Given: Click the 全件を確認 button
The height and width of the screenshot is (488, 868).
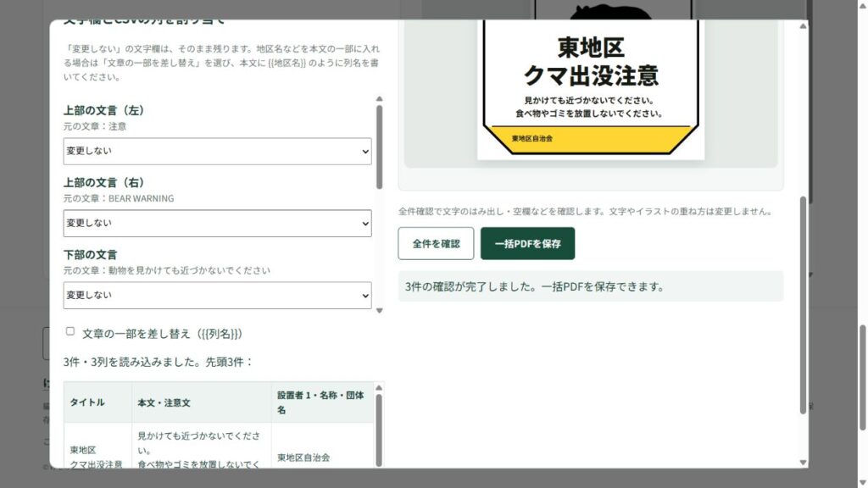Looking at the screenshot, I should [436, 243].
